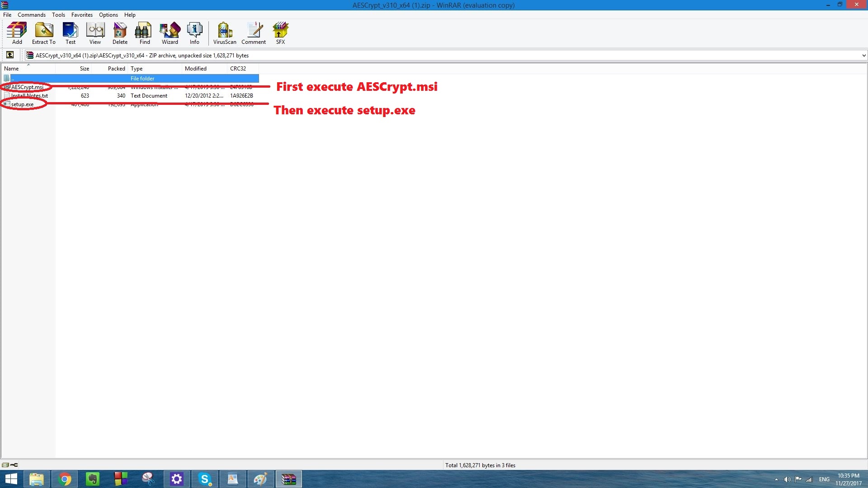Viewport: 868px width, 488px height.
Task: Click the WinRAR taskbar icon
Action: point(289,479)
